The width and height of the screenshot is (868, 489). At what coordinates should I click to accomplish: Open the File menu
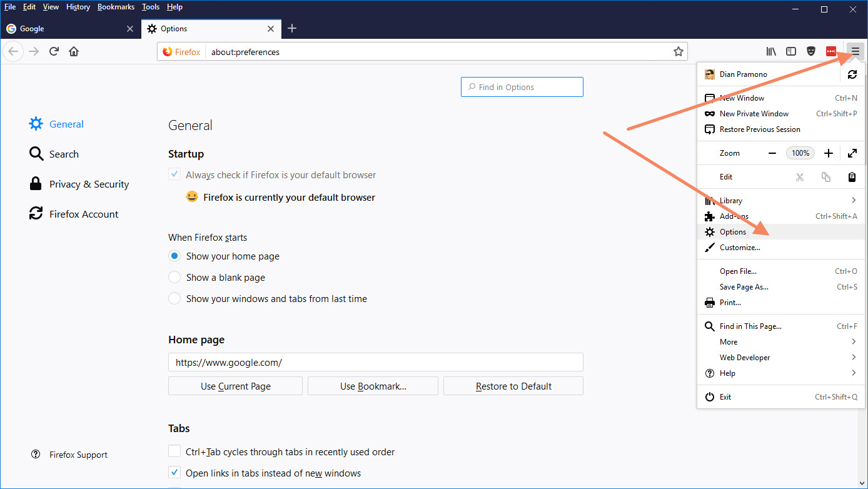(10, 7)
